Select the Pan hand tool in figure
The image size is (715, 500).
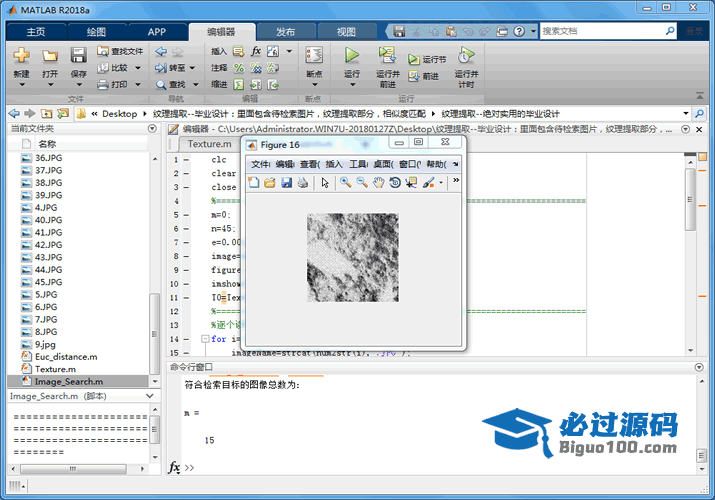click(378, 182)
